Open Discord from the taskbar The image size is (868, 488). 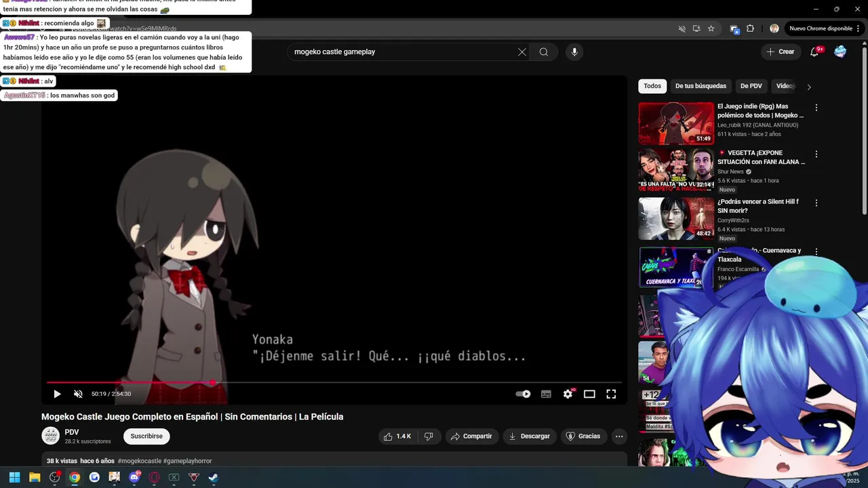134,477
